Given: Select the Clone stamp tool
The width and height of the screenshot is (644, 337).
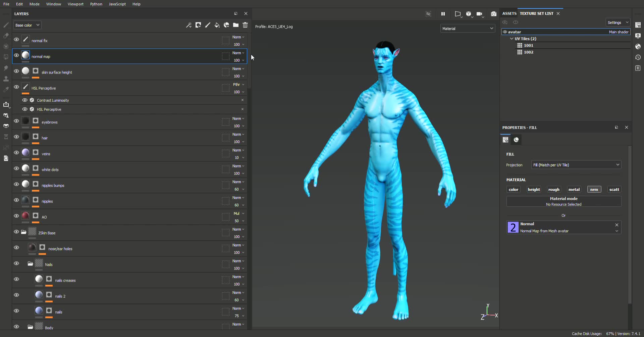Looking at the screenshot, I should tap(6, 79).
